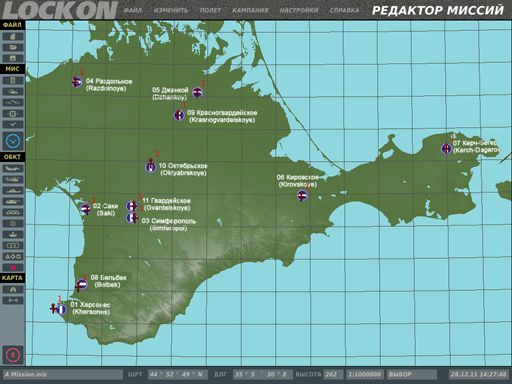Select the 10 Октябрьское airfield marker
This screenshot has width=512, height=384.
pos(151,167)
